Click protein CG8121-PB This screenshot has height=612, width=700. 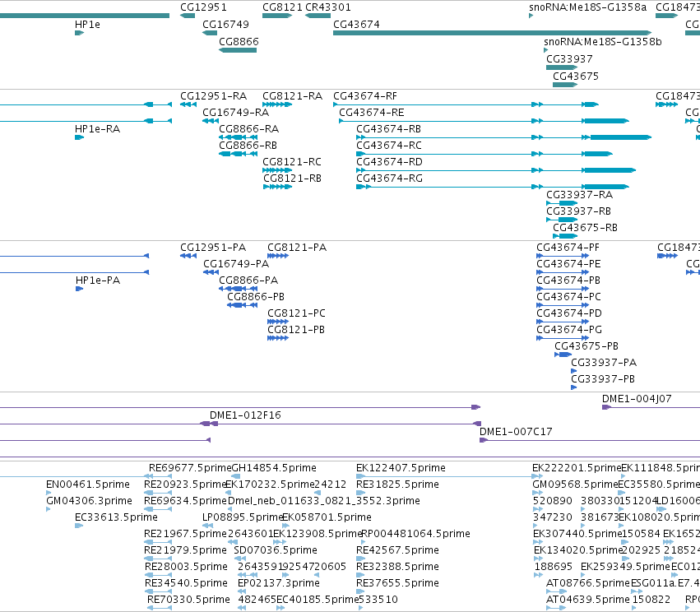(x=295, y=330)
